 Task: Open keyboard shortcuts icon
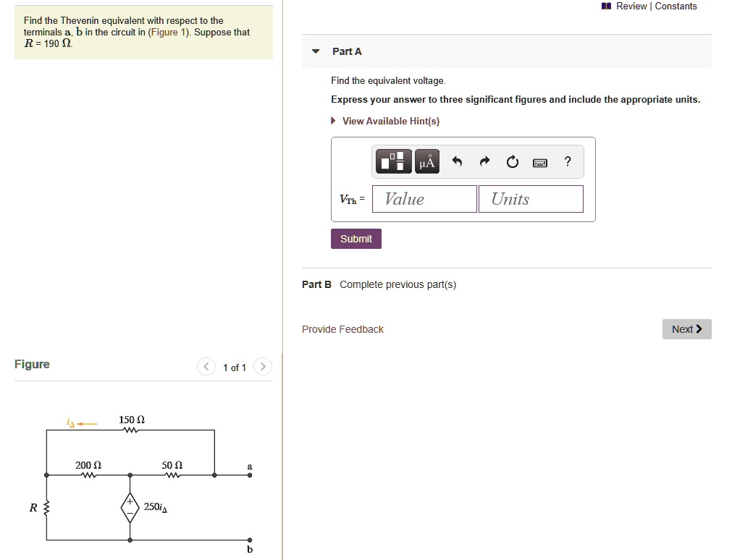click(539, 162)
